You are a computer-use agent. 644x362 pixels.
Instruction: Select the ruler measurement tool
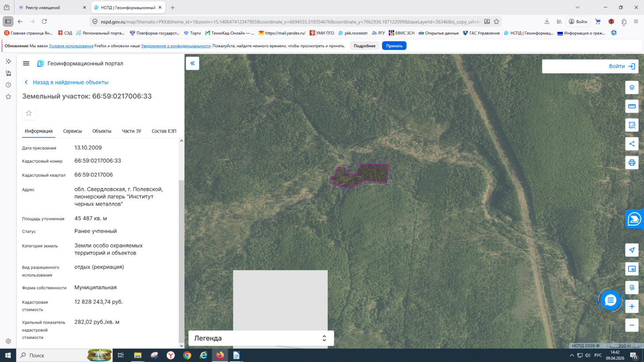pos(632,106)
